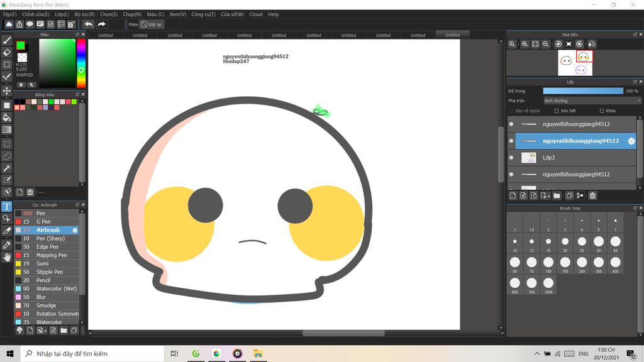Select the Eraser tool in the left toolbar
The height and width of the screenshot is (362, 644).
tap(7, 52)
